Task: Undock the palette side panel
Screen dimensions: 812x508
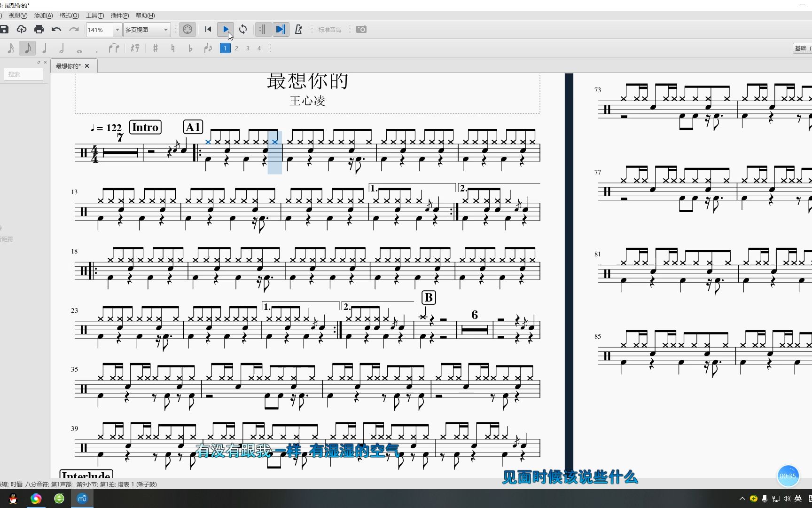Action: [39, 62]
